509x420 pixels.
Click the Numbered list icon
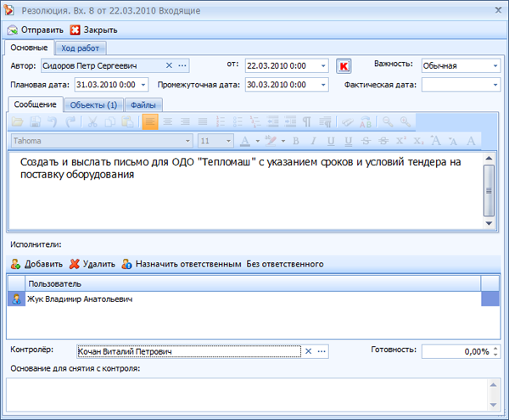click(x=221, y=121)
